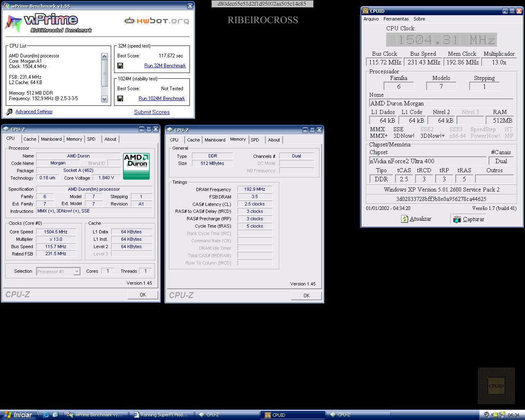Switch to Ranking SuperPI Mod taskbar button
The height and width of the screenshot is (420, 525).
(162, 415)
